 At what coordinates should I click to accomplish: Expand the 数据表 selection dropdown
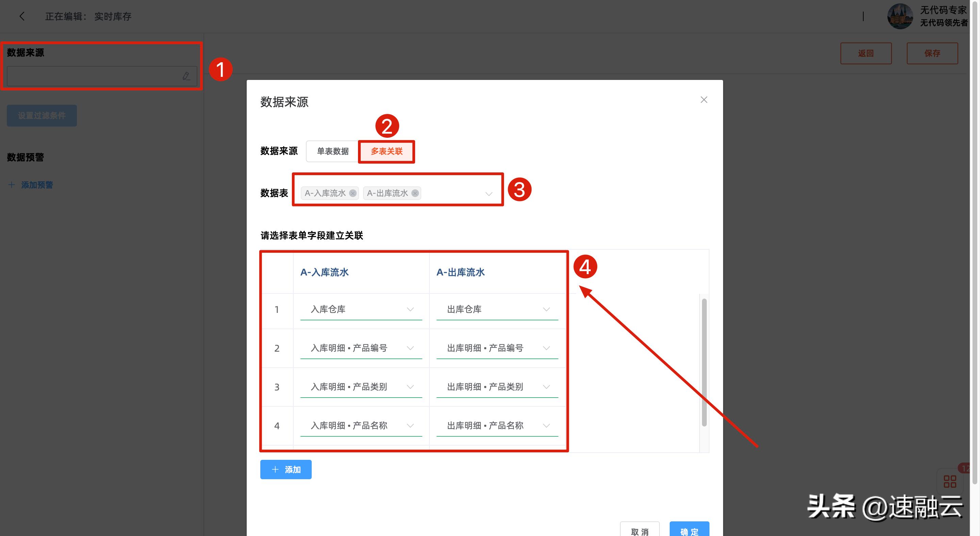coord(489,194)
